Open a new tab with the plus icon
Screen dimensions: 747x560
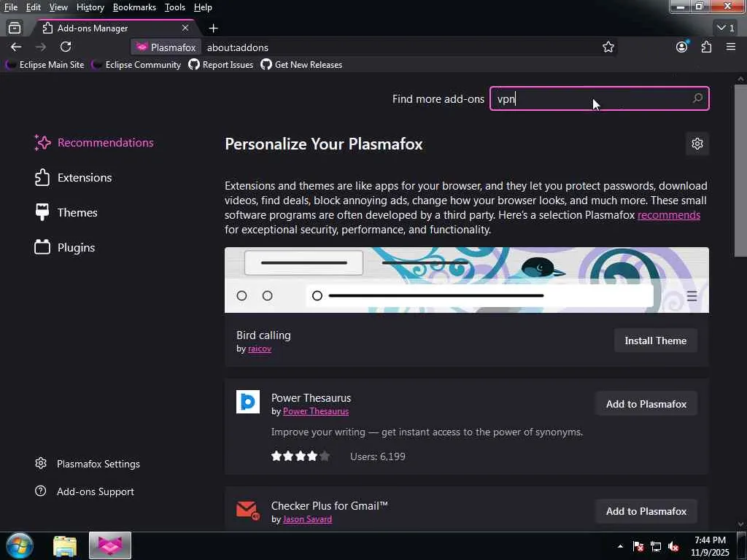click(x=214, y=28)
